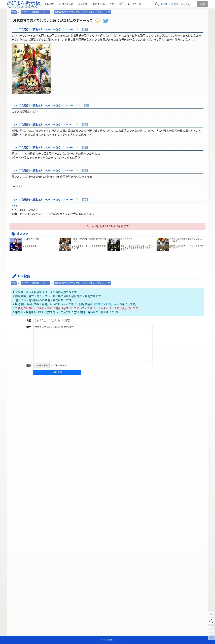This screenshot has height=644, width=215.
Task: Like post 2 with the heart icon
Action: click(77, 105)
